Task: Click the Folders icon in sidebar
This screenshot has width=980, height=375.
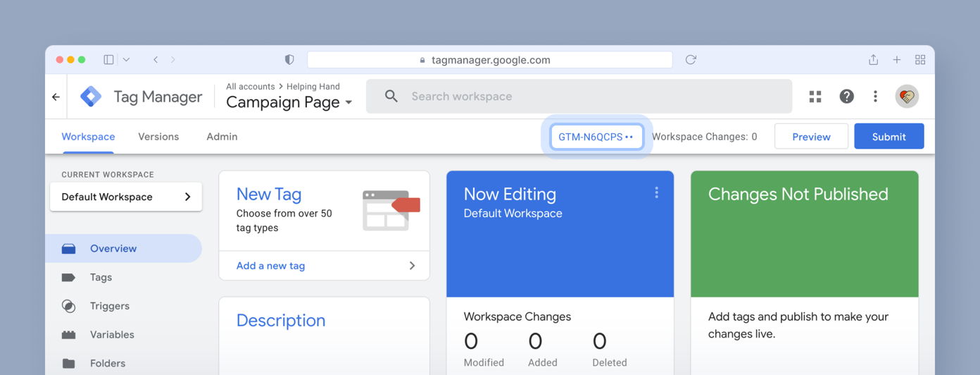Action: pyautogui.click(x=68, y=364)
